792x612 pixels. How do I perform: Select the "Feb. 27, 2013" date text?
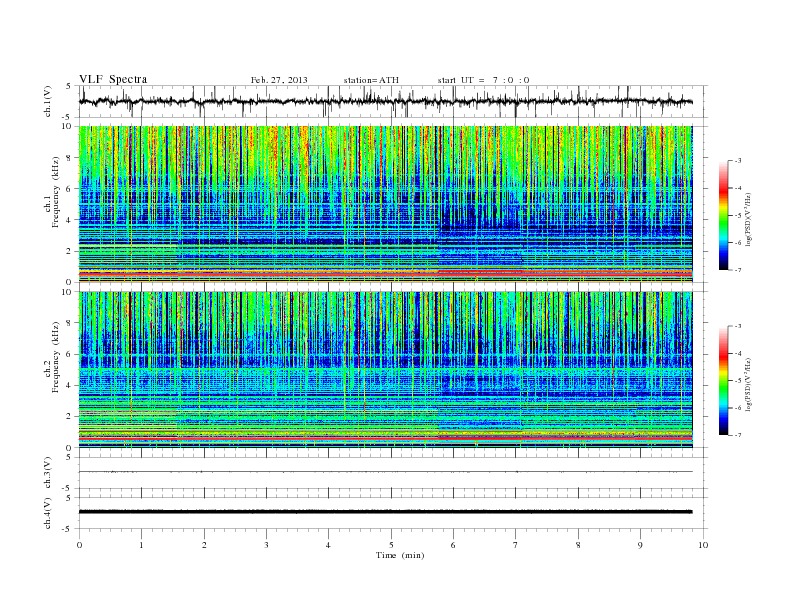[279, 80]
